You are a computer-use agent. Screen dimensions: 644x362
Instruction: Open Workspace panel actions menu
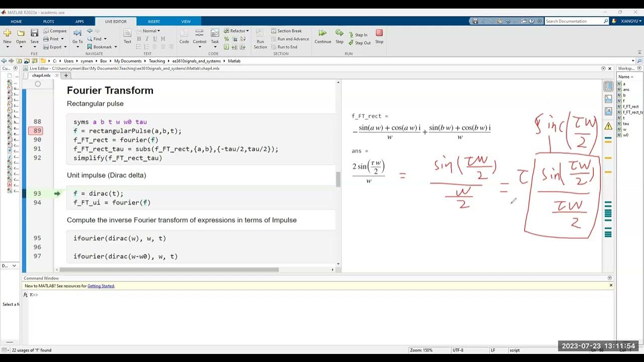click(639, 68)
